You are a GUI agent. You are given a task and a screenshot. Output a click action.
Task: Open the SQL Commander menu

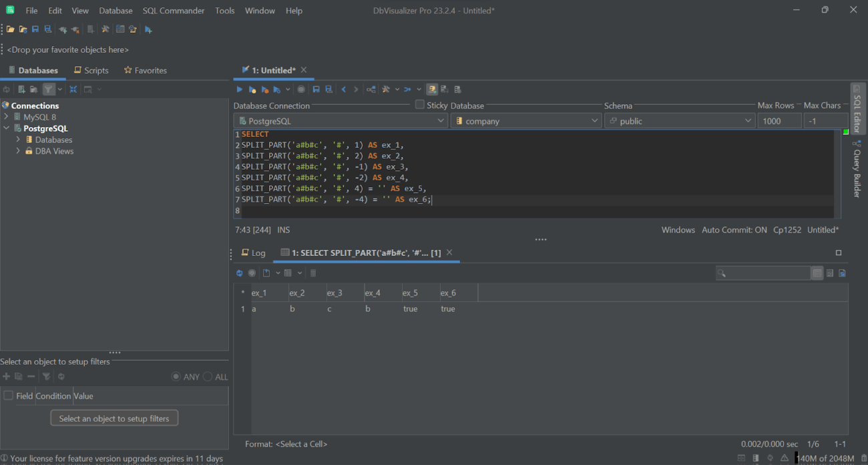click(173, 10)
